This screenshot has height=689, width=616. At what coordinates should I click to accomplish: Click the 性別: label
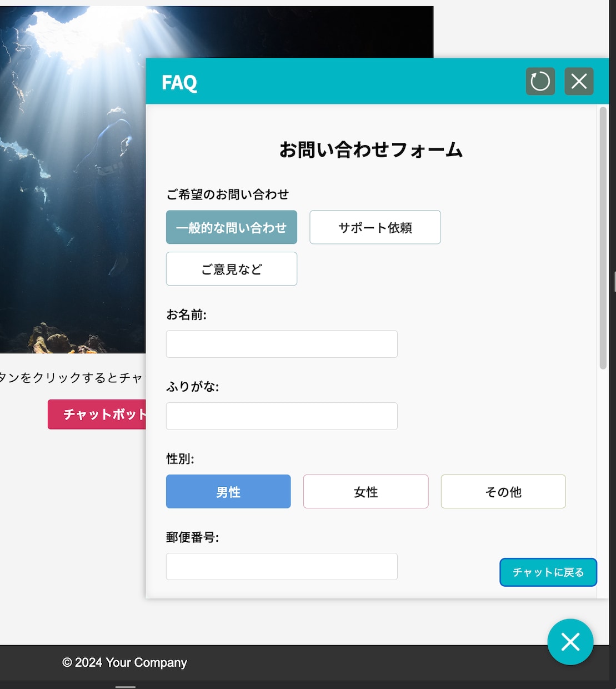click(180, 459)
